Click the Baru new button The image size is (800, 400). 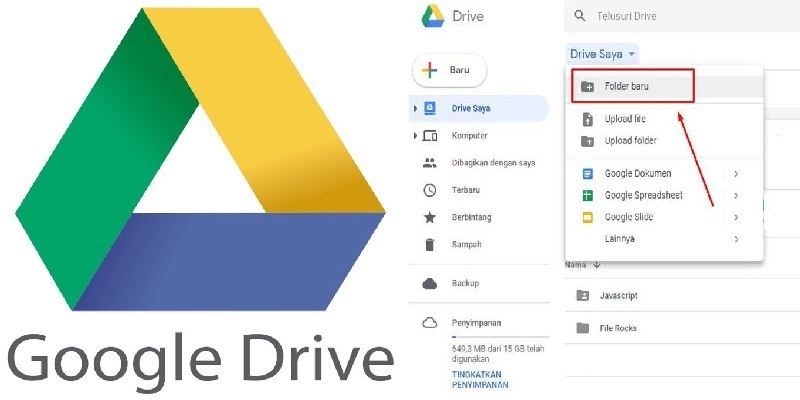(x=449, y=70)
